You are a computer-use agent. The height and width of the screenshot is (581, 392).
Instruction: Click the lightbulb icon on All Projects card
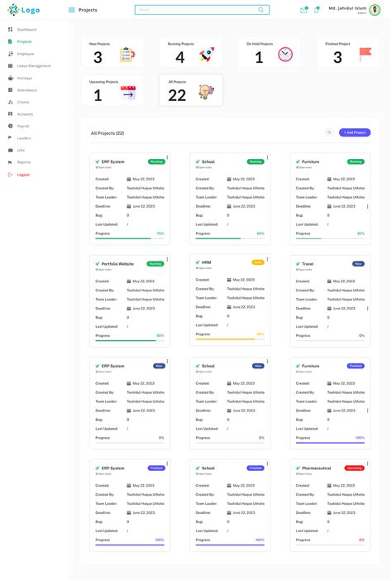(x=206, y=93)
